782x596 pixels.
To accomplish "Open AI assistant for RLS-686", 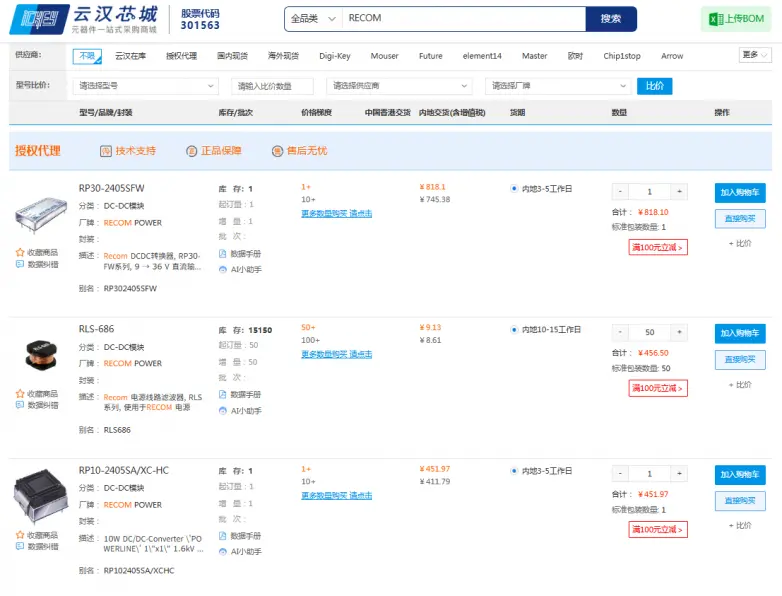I will (x=223, y=411).
